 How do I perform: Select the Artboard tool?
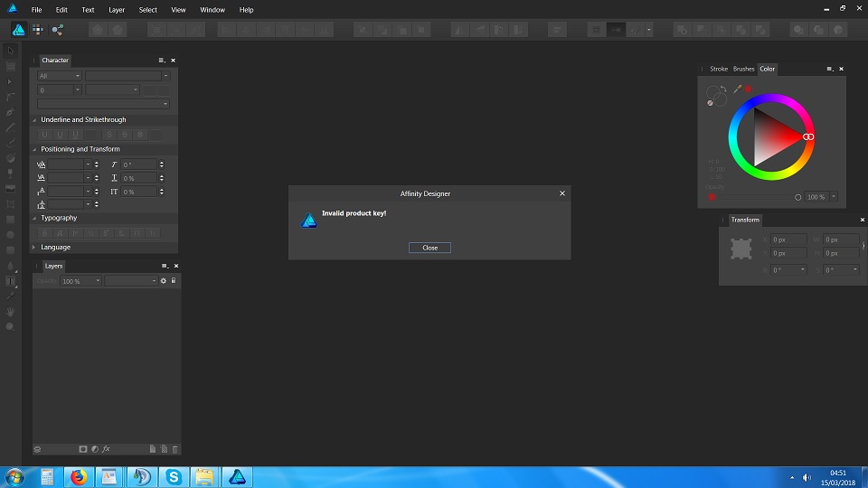[x=11, y=66]
